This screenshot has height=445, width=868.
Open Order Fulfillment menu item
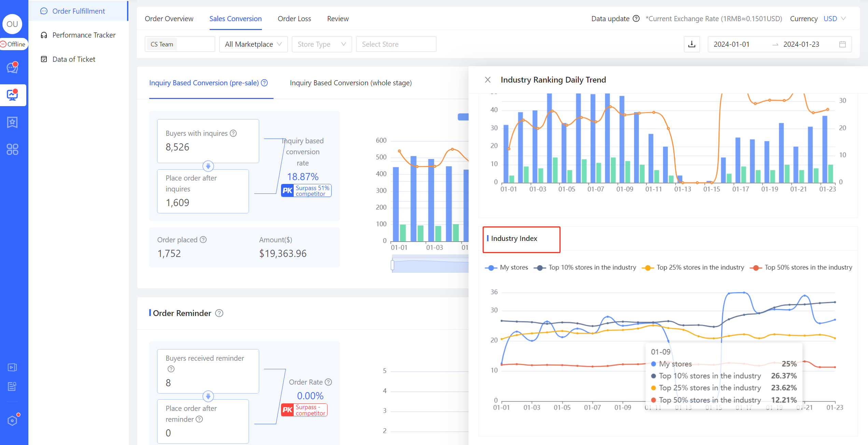79,11
